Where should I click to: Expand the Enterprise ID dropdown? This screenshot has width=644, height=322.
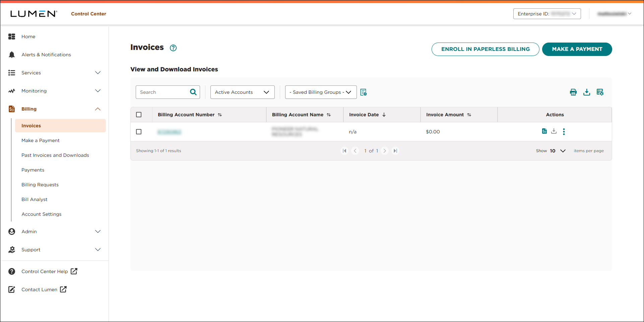[x=547, y=14]
